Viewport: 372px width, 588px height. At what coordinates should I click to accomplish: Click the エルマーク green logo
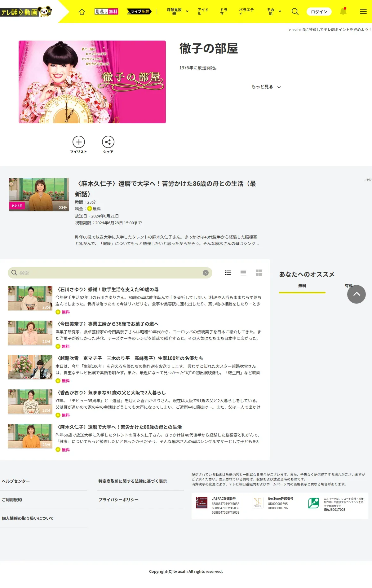[x=313, y=503]
